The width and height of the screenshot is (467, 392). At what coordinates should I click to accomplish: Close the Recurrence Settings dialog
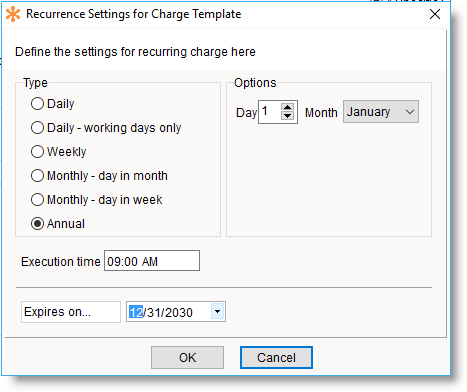click(x=435, y=14)
